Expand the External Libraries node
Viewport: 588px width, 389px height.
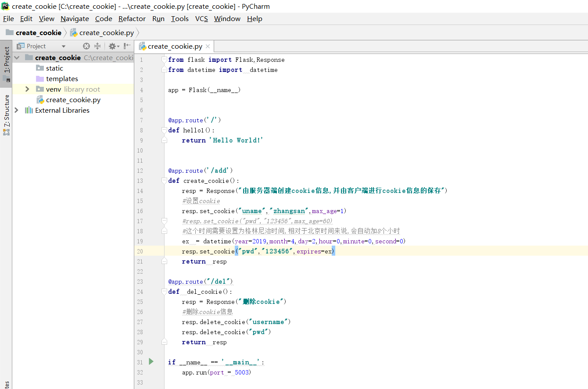tap(17, 111)
